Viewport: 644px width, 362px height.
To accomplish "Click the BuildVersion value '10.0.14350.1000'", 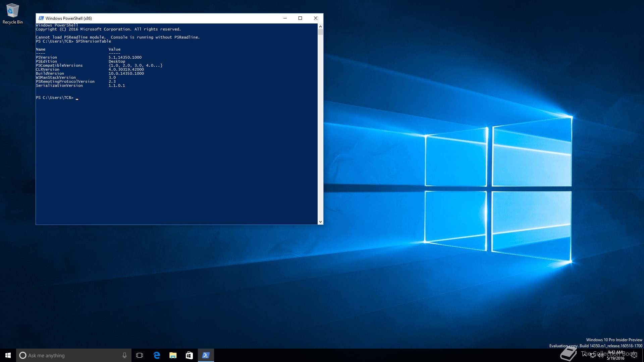I will [126, 73].
